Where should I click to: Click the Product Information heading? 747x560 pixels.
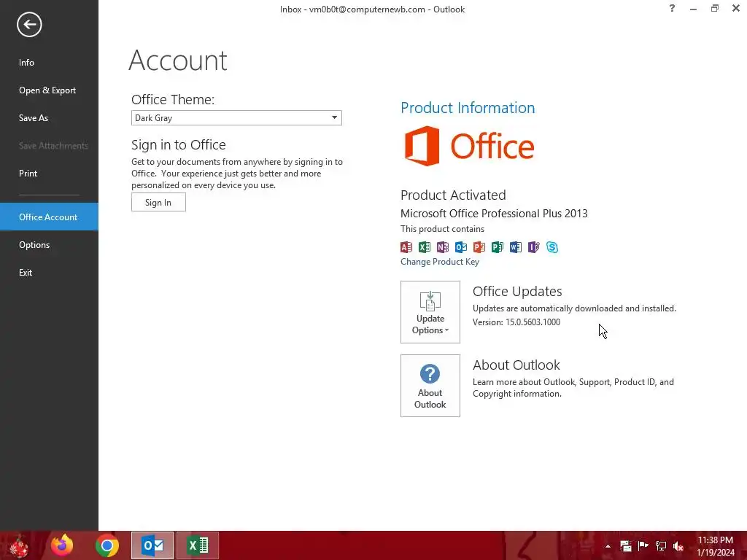(468, 108)
